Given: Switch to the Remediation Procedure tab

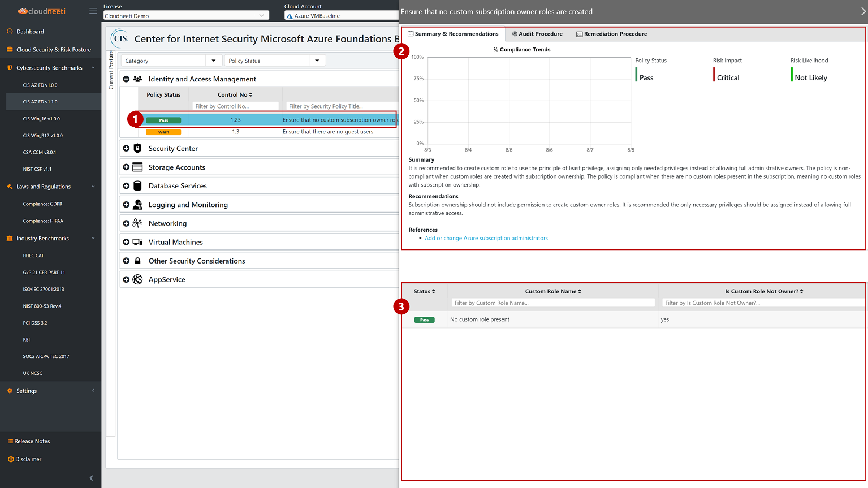Looking at the screenshot, I should (x=611, y=34).
